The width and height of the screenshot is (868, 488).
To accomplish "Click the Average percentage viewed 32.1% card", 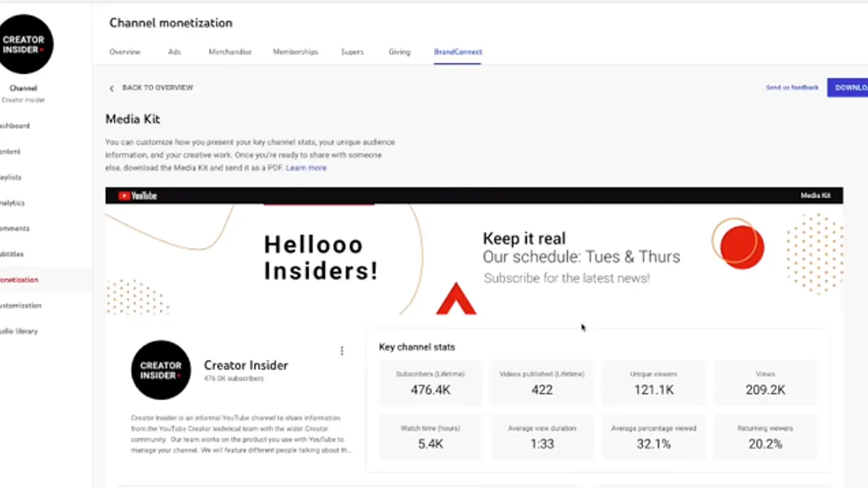I will pos(653,437).
